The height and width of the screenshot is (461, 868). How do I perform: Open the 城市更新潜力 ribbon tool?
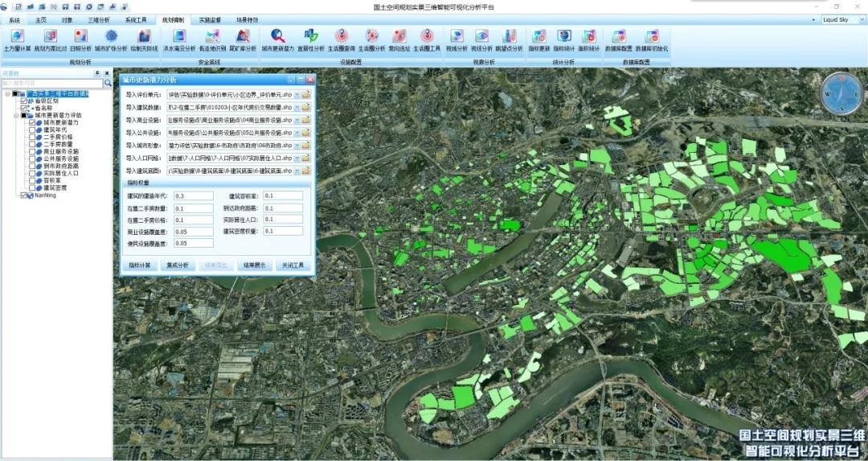point(277,36)
